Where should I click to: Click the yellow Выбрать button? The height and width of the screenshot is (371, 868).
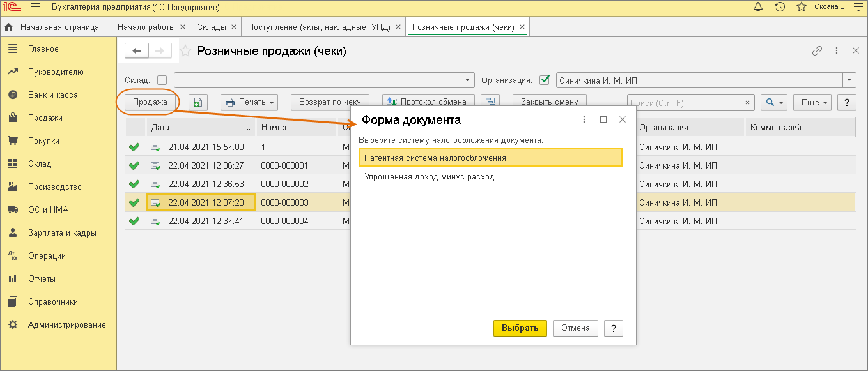[x=520, y=328]
